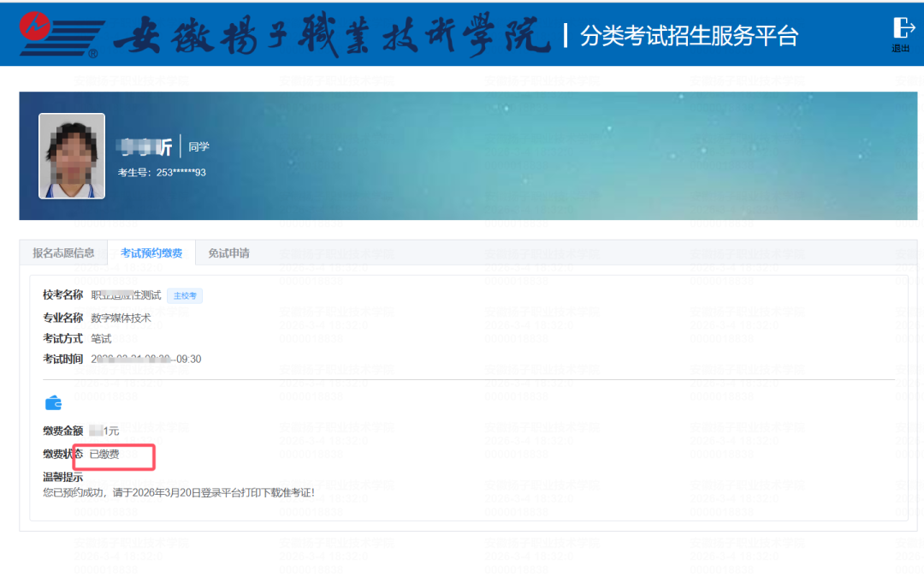924x577 pixels.
Task: Click the 主校考 badge
Action: tap(185, 296)
